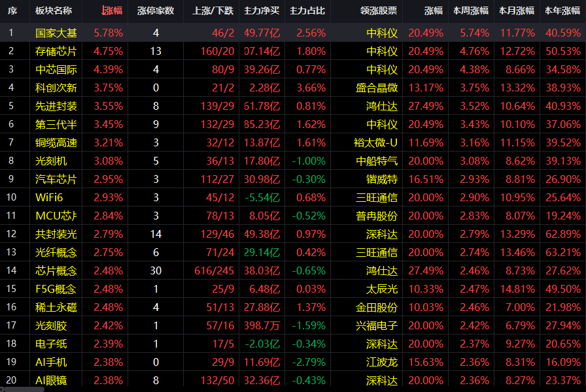The width and height of the screenshot is (586, 392).
Task: Sort by 本年涨幅 column header
Action: [x=562, y=11]
